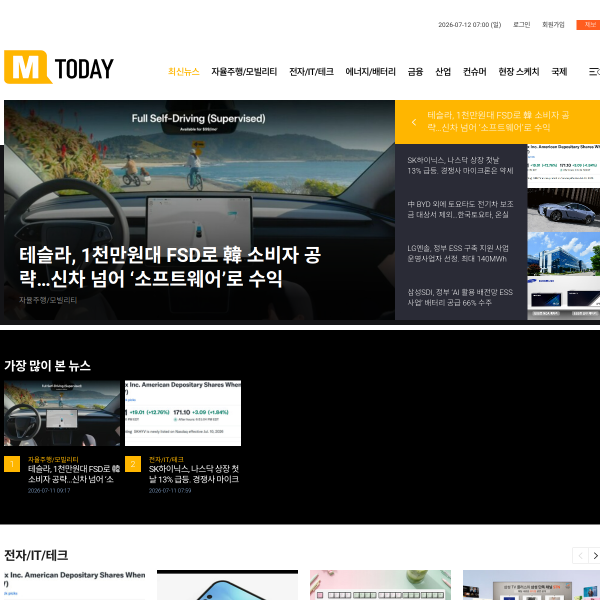Click the stock chart thumbnail in 가장 많이 본 뉴스

point(183,413)
